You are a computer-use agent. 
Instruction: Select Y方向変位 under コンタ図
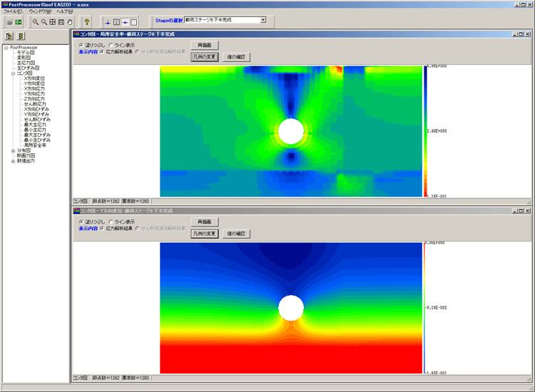(x=34, y=83)
